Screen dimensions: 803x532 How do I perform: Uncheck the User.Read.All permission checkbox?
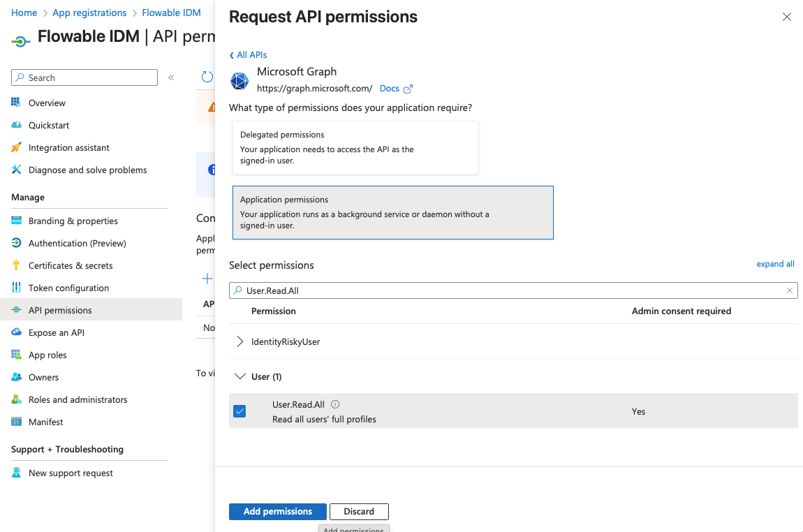coord(240,411)
